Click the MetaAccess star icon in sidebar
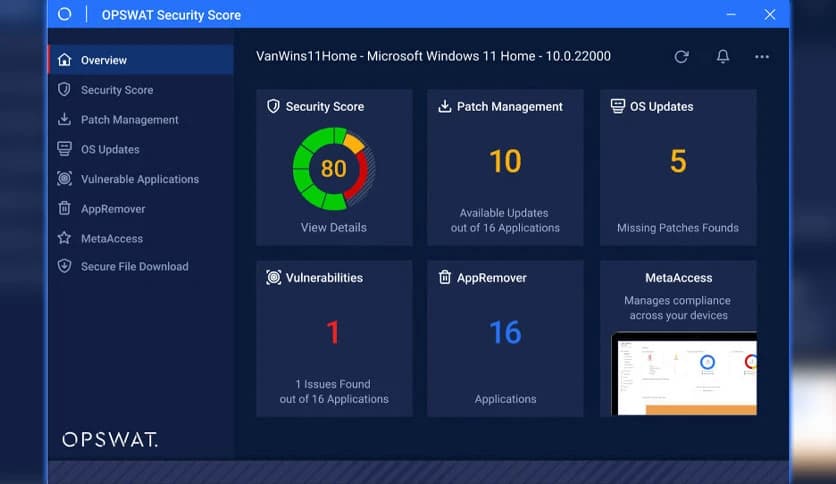This screenshot has height=484, width=836. [x=65, y=238]
